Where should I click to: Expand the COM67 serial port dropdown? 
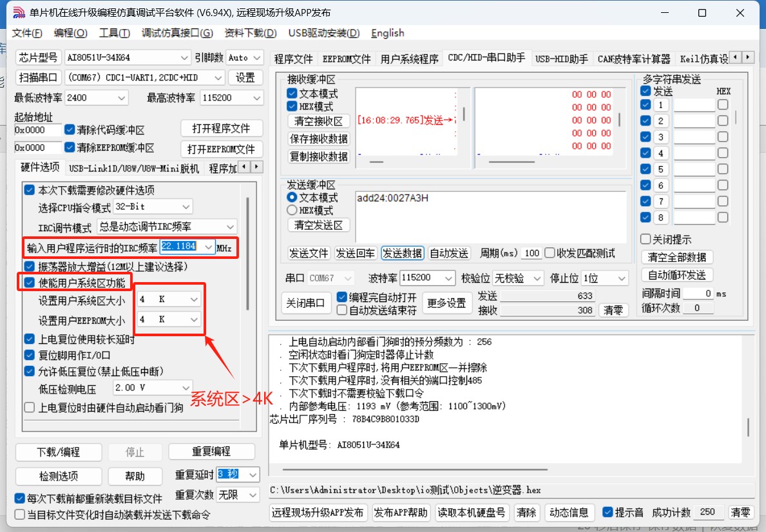click(x=218, y=78)
